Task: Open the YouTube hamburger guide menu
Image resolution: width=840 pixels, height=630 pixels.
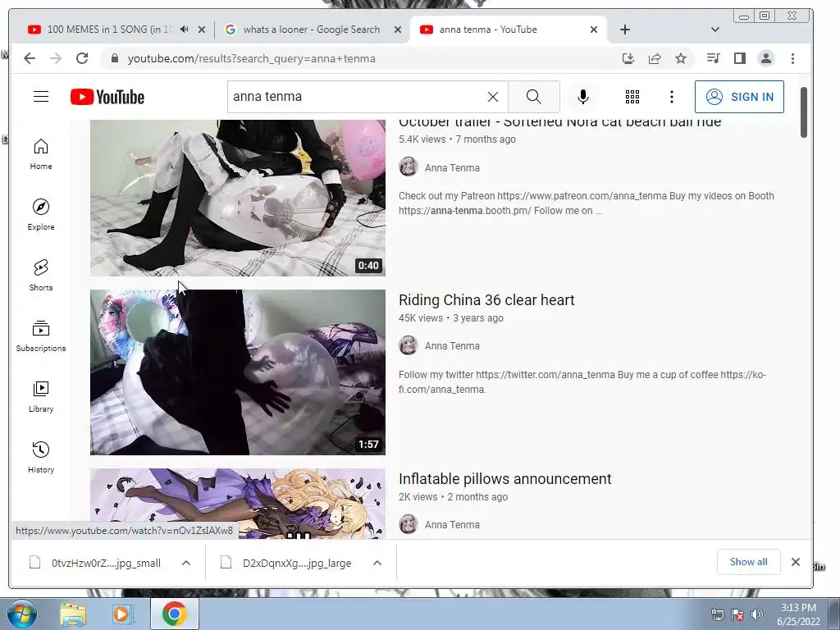Action: (41, 97)
